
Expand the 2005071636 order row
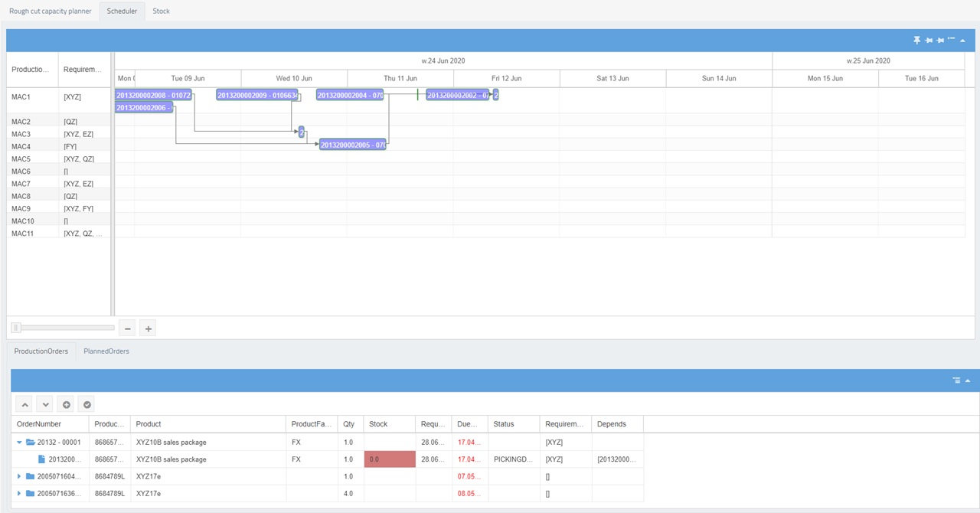tap(19, 493)
